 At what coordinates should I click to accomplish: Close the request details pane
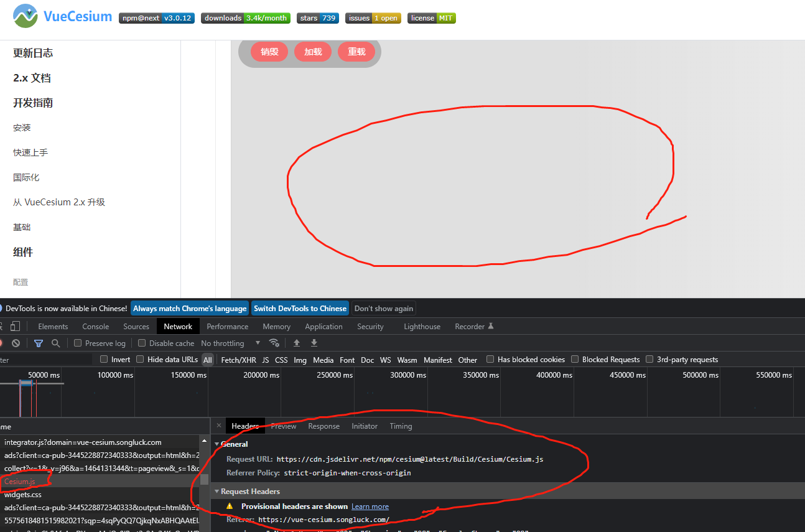218,426
